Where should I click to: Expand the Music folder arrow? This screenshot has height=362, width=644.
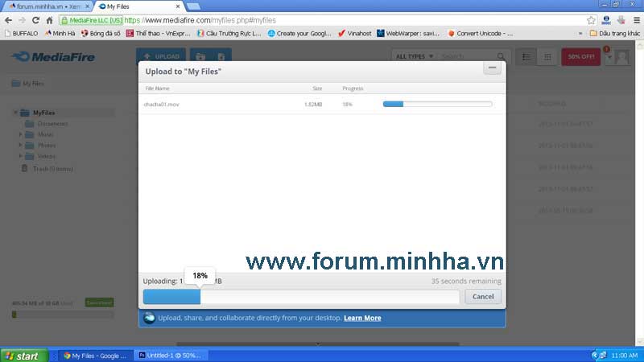(x=21, y=134)
